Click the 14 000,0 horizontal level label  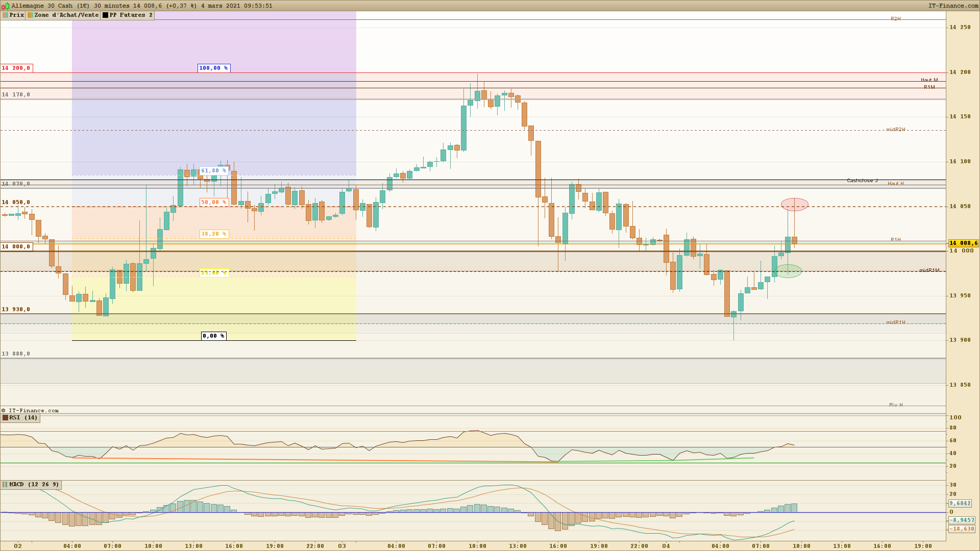16,246
